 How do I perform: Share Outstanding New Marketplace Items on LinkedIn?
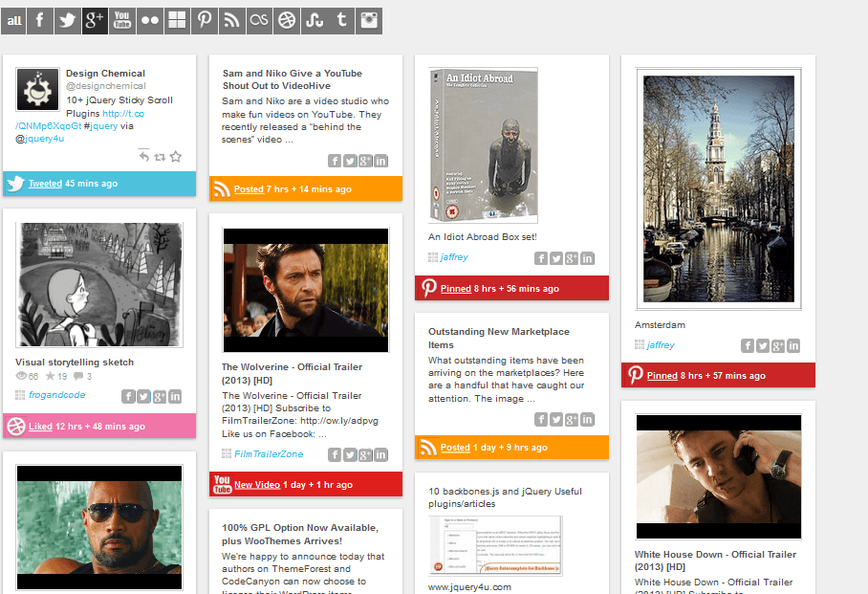587,420
